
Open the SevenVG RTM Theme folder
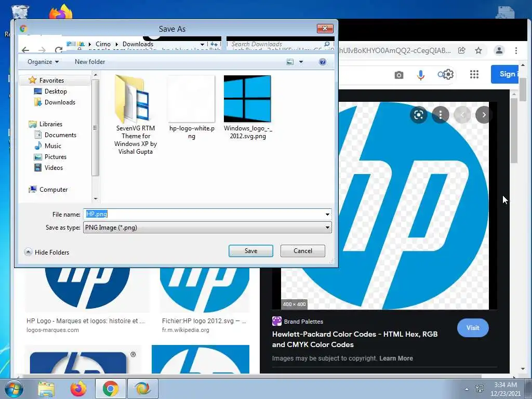(x=136, y=115)
